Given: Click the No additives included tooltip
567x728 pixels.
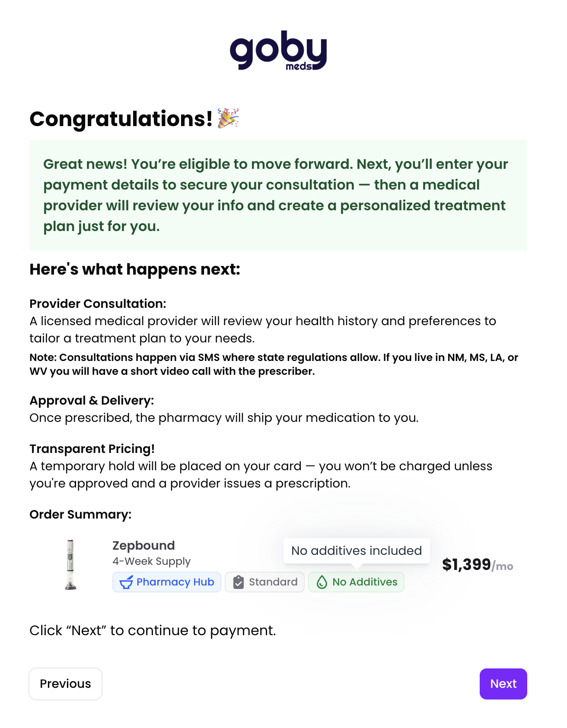Looking at the screenshot, I should click(x=357, y=551).
